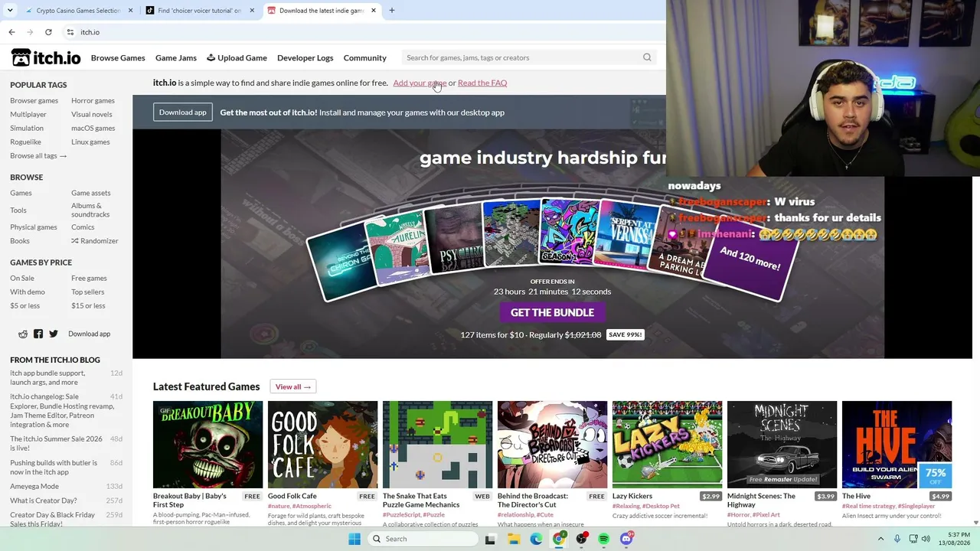The image size is (980, 551).
Task: Close the 'Download the latest indie games' tab
Action: (374, 11)
